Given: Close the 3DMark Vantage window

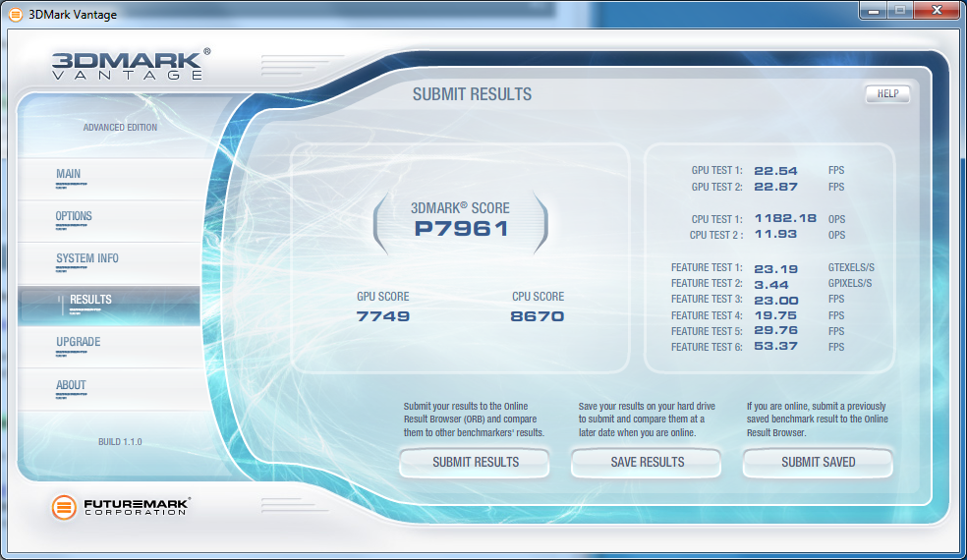Looking at the screenshot, I should 937,11.
